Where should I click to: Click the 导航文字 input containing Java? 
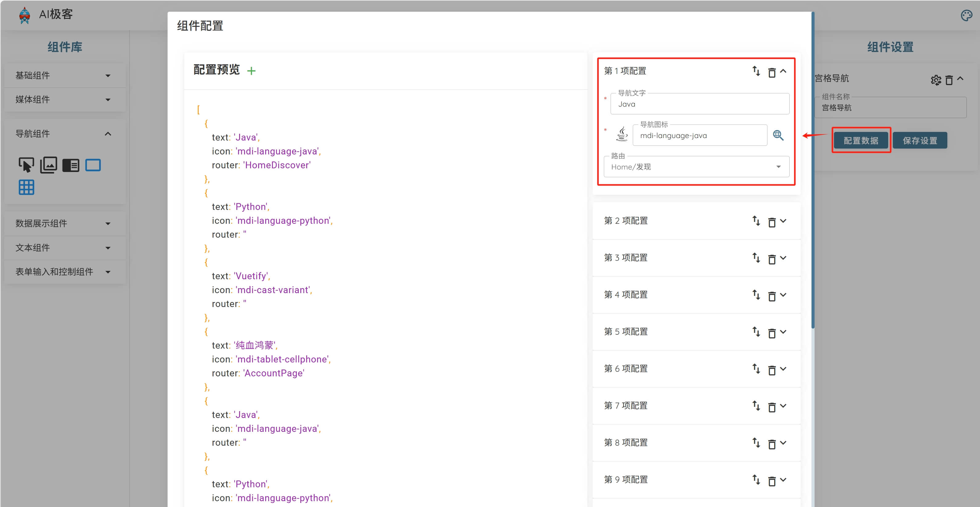pos(699,104)
